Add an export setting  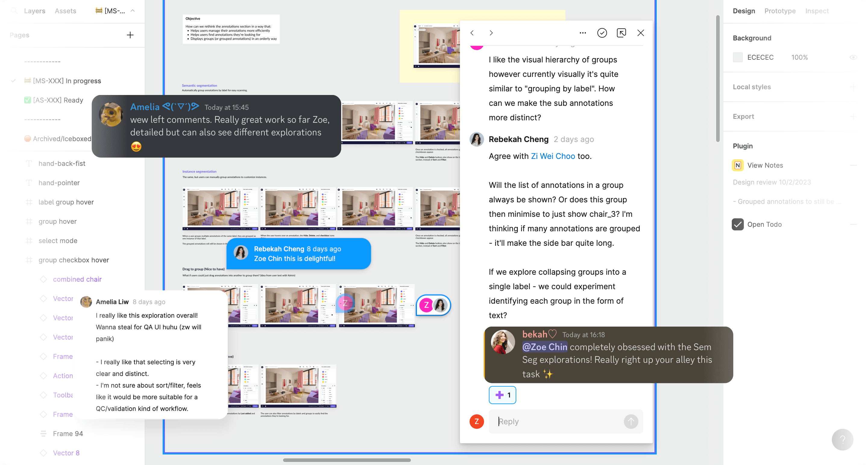[853, 117]
